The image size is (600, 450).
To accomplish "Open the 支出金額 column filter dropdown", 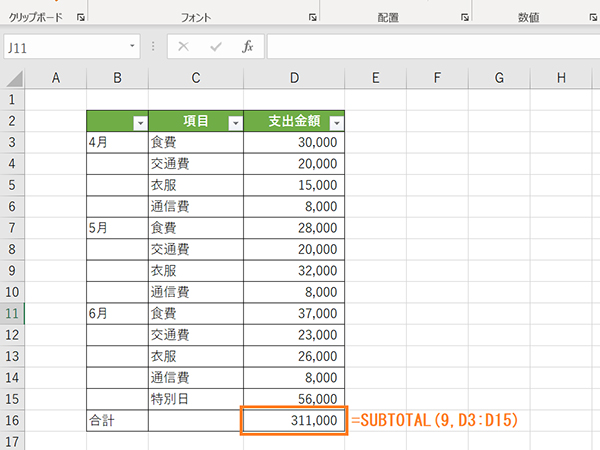I will tap(336, 123).
